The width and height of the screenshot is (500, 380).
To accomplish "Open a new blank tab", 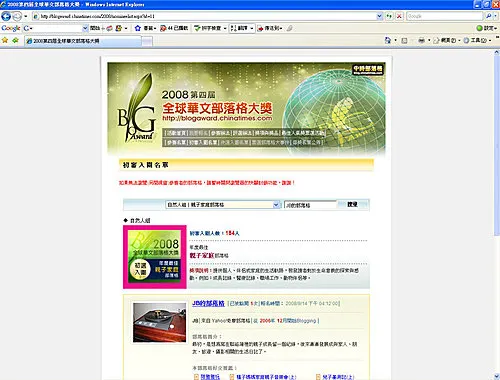I will tap(147, 41).
